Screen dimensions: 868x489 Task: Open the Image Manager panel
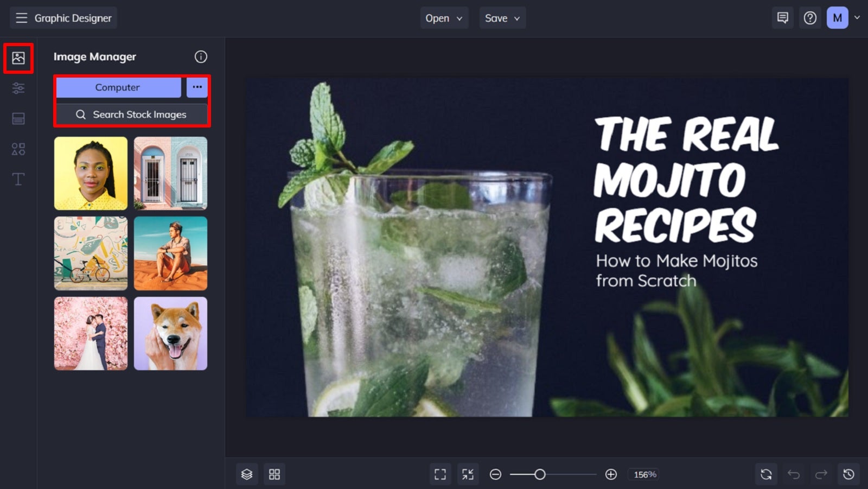tap(18, 58)
